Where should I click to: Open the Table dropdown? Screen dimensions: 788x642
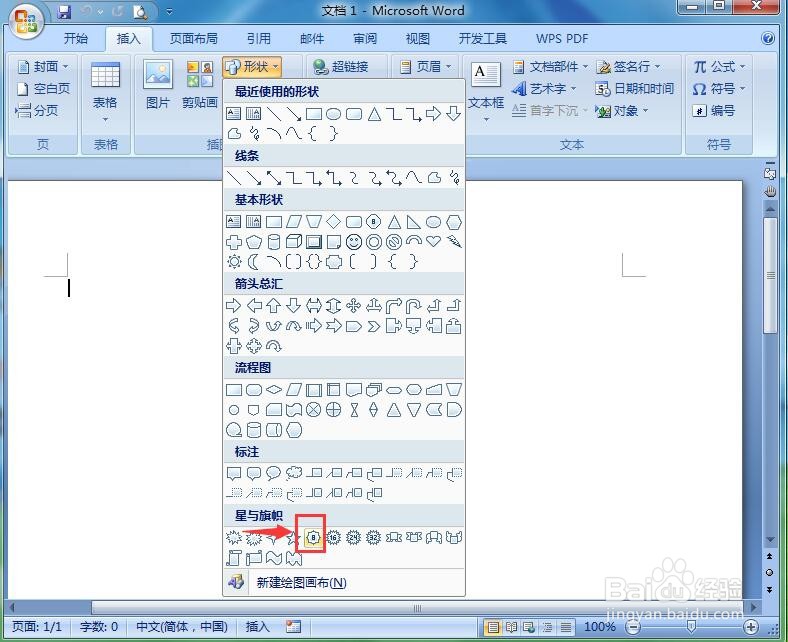[x=105, y=91]
